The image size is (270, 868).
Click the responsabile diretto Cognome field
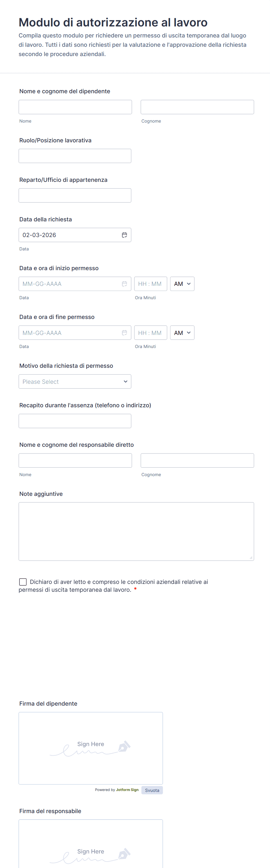click(197, 460)
